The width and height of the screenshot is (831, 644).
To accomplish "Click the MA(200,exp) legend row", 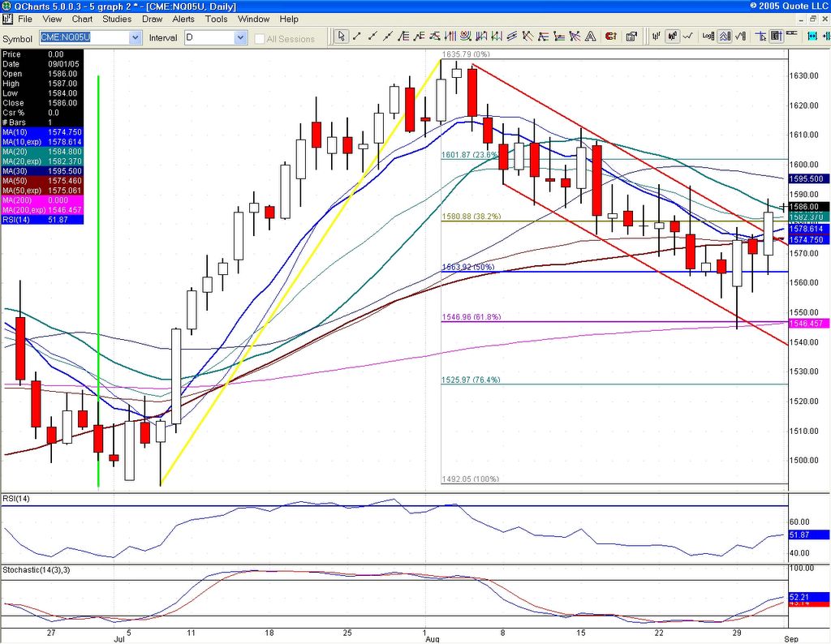I will pyautogui.click(x=42, y=210).
